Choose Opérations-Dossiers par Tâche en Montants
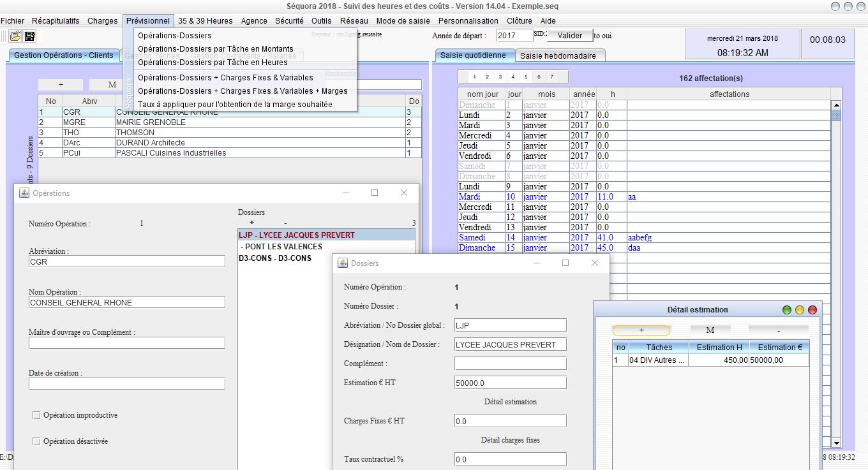868x470 pixels. (215, 49)
